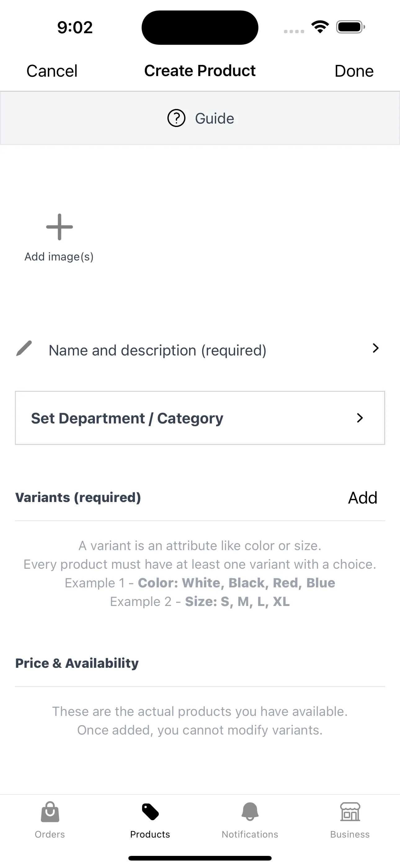Open the chevron beside Set Department / Category
Viewport: 400px width, 868px height.
pyautogui.click(x=360, y=418)
